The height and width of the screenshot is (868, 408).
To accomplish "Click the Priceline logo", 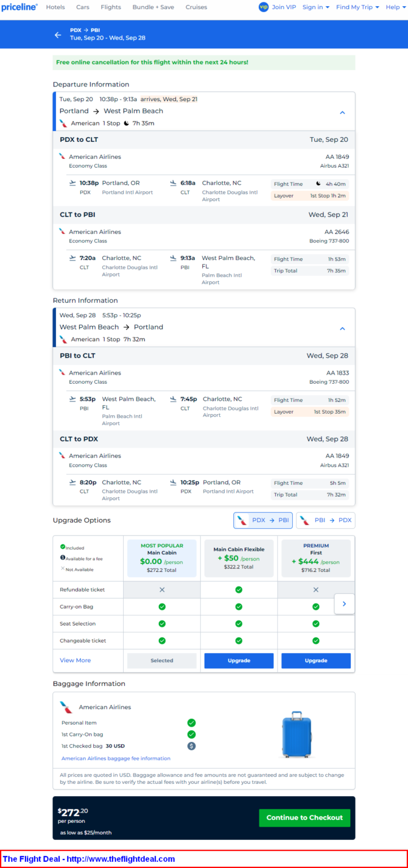I will tap(19, 7).
